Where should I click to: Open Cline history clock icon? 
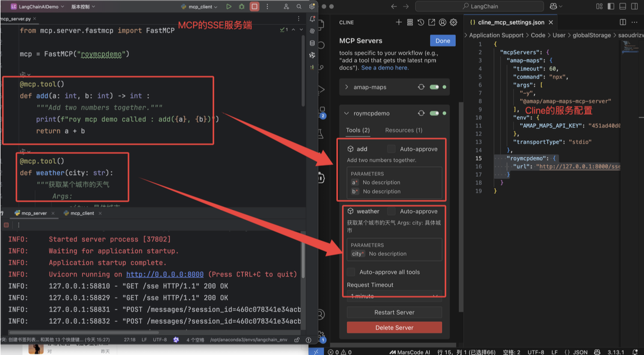pyautogui.click(x=421, y=22)
